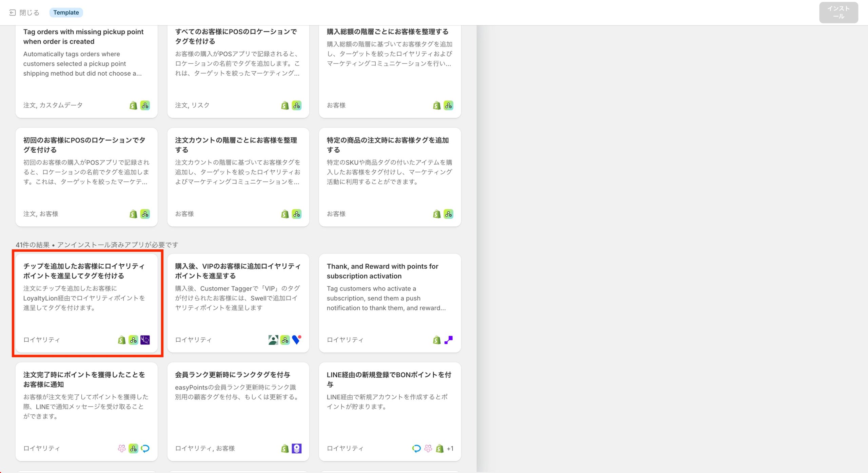Image resolution: width=868 pixels, height=473 pixels.
Task: Click the easyPoints purple coin icon
Action: coord(297,448)
